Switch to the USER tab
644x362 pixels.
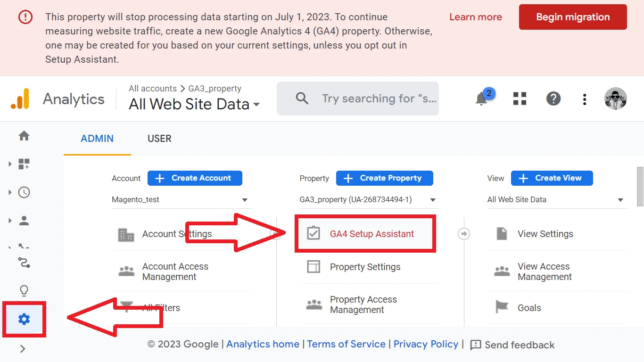[x=159, y=139]
